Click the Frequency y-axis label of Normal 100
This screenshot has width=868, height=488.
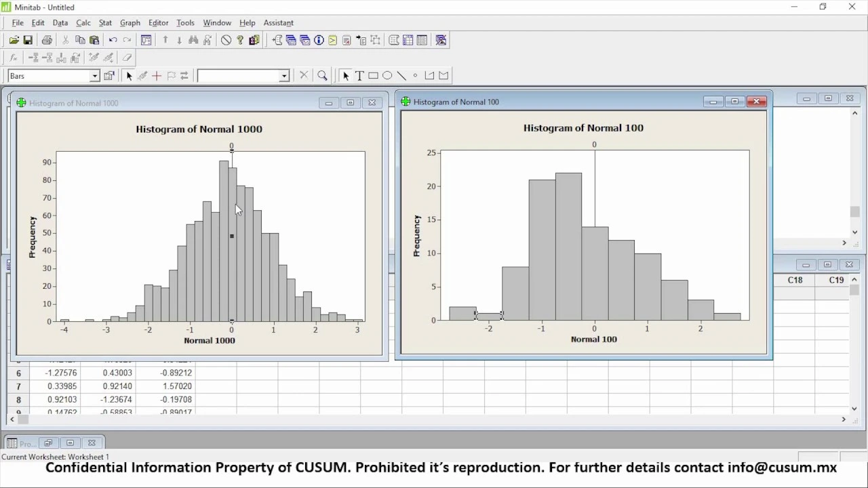(417, 236)
